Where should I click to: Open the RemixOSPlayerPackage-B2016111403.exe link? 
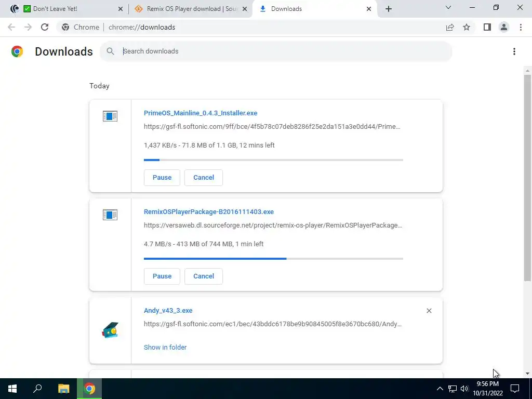(x=209, y=212)
